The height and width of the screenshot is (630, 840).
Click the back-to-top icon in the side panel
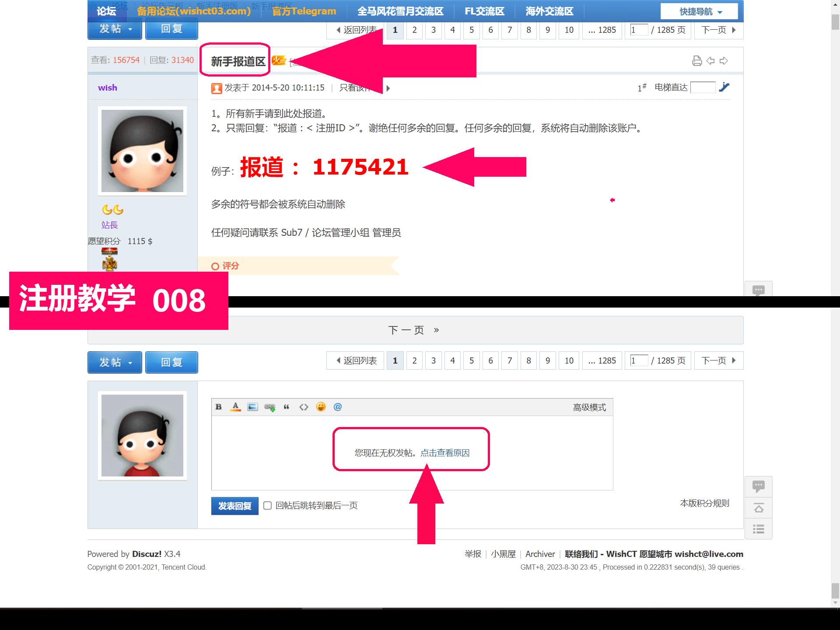pos(759,508)
